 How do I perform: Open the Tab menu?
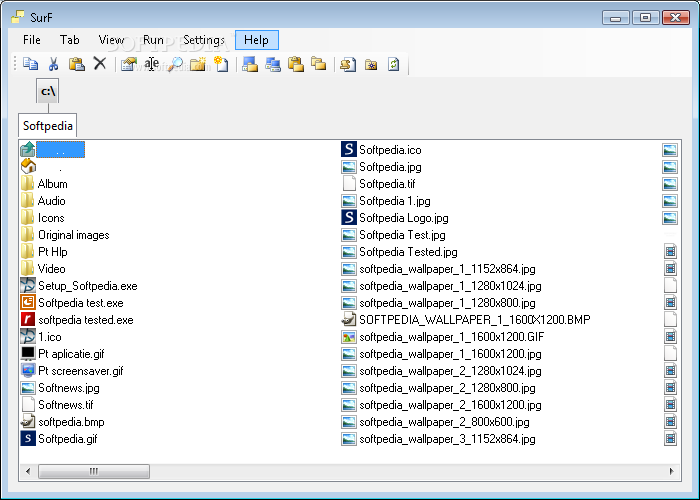70,40
